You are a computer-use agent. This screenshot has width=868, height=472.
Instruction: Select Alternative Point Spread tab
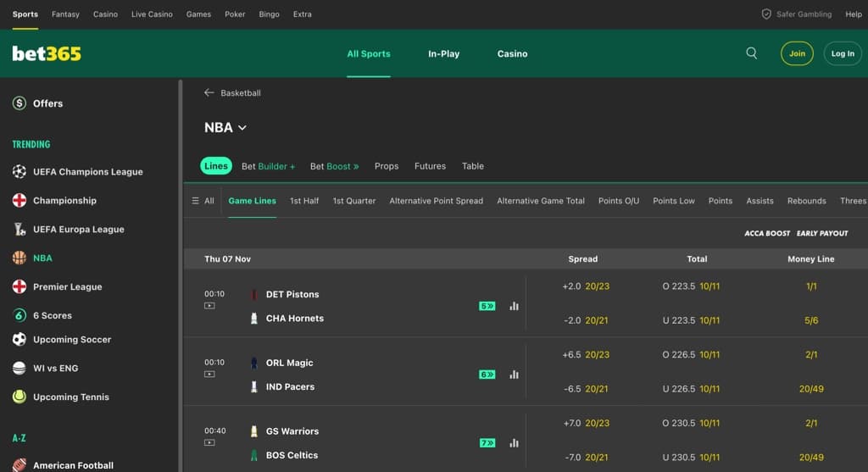(437, 201)
